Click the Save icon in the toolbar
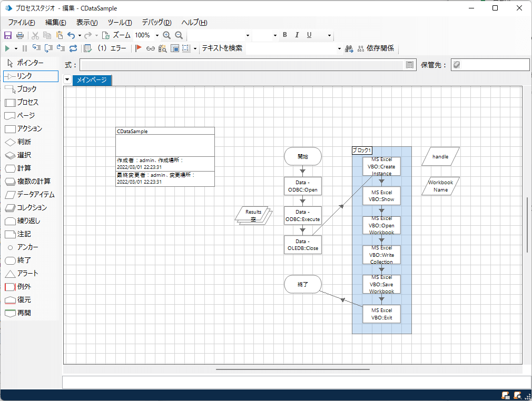 point(8,35)
